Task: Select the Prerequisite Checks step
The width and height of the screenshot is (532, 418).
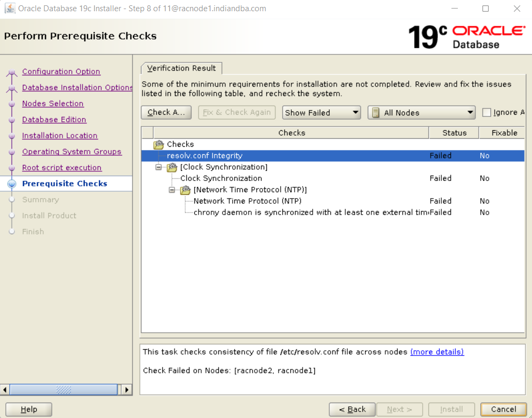Action: coord(65,183)
